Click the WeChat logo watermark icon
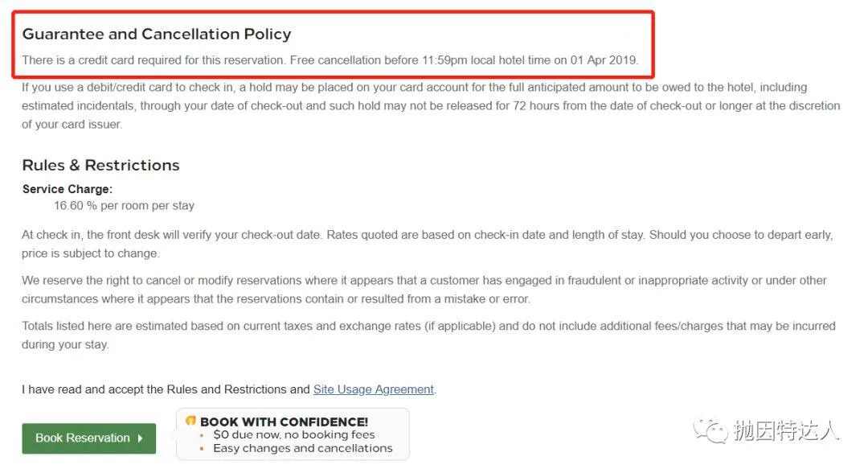Screen dimensions: 868x469 [710, 430]
